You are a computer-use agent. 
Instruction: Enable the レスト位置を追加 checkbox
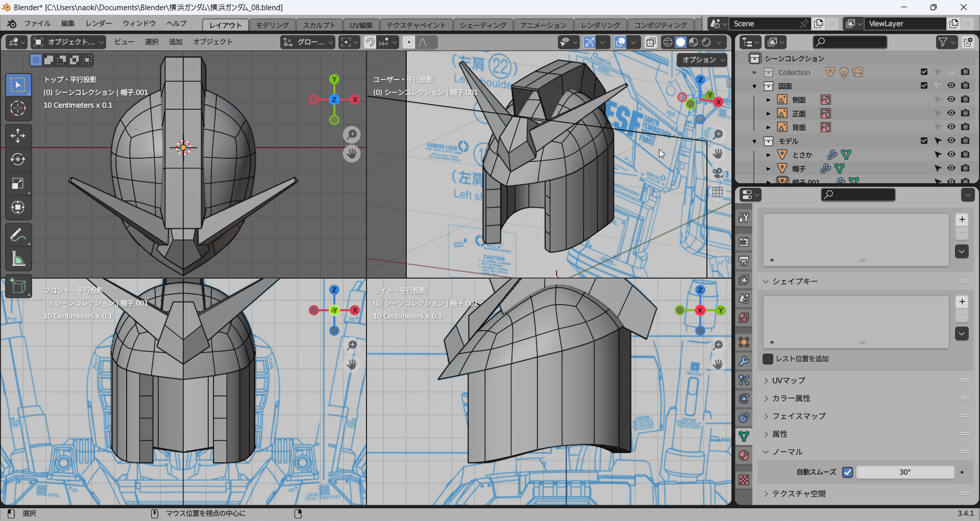pyautogui.click(x=768, y=359)
